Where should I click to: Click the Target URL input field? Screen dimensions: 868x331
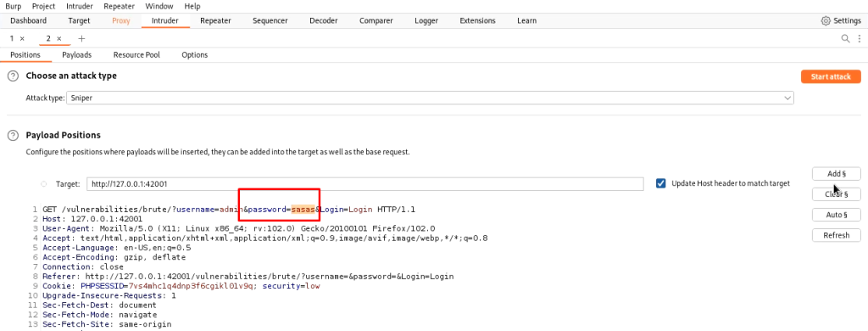[365, 183]
